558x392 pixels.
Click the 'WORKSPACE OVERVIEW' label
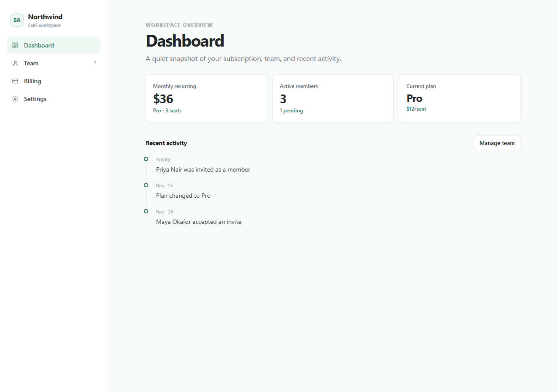pos(179,25)
